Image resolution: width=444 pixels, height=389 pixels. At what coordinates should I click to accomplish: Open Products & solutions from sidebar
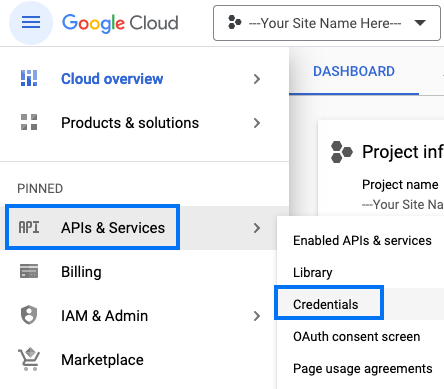coord(130,123)
